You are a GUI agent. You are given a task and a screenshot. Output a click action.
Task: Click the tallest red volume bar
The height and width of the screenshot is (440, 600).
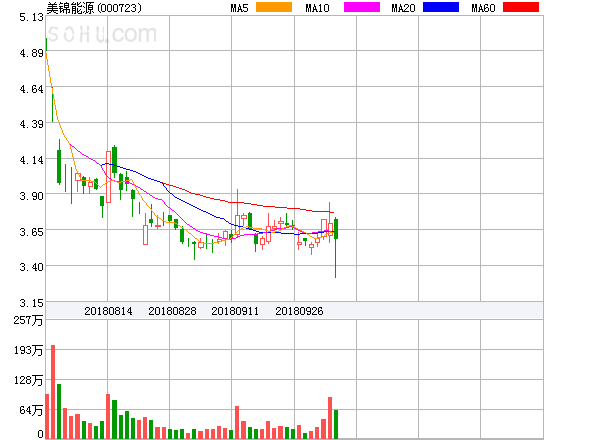[x=53, y=392]
